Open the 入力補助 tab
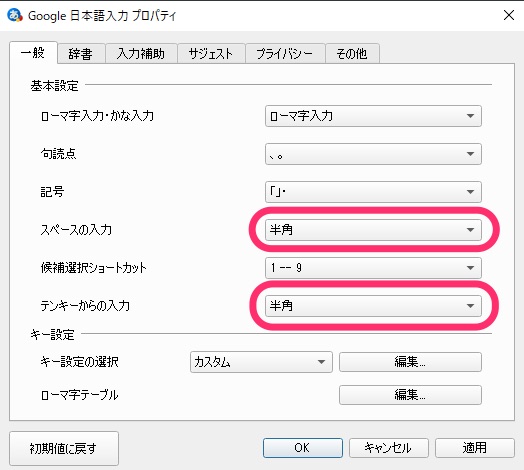Image resolution: width=524 pixels, height=470 pixels. [141, 53]
